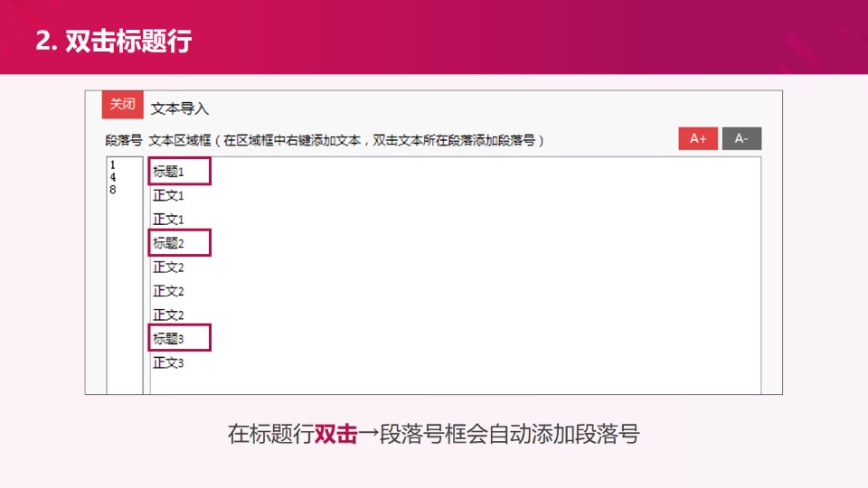The height and width of the screenshot is (488, 868).
Task: Click the slide title 双击标题行
Action: point(113,42)
